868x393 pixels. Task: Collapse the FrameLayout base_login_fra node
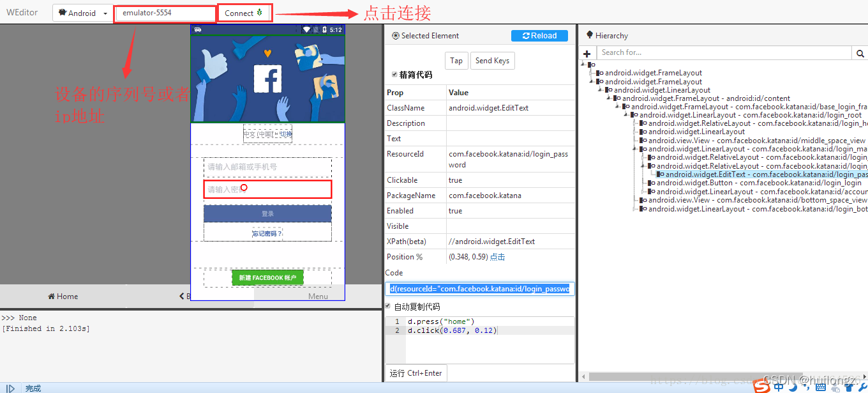tap(618, 107)
